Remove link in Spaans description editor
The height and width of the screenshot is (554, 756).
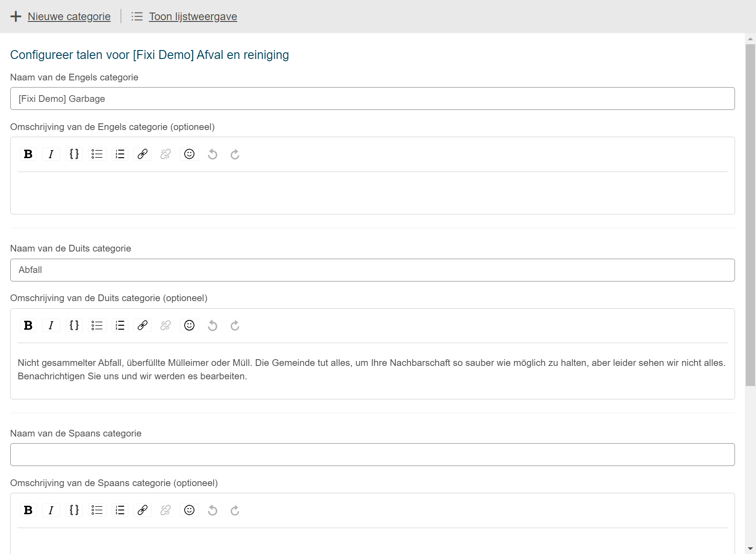coord(165,510)
